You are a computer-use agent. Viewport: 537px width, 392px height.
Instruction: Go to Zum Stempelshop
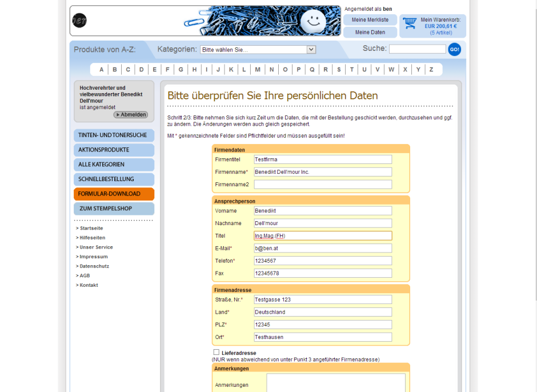point(114,209)
